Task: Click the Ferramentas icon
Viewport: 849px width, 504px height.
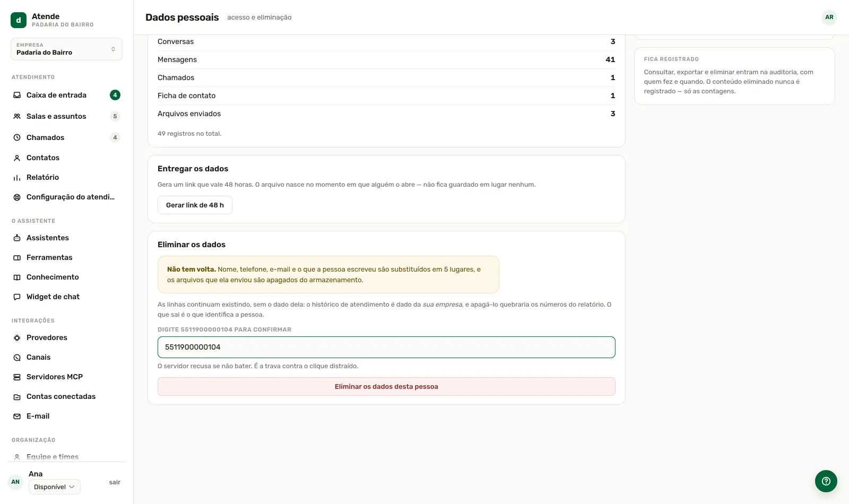Action: [17, 257]
